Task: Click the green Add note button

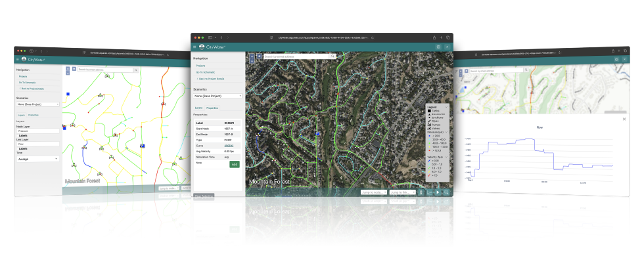Action: 234,164
